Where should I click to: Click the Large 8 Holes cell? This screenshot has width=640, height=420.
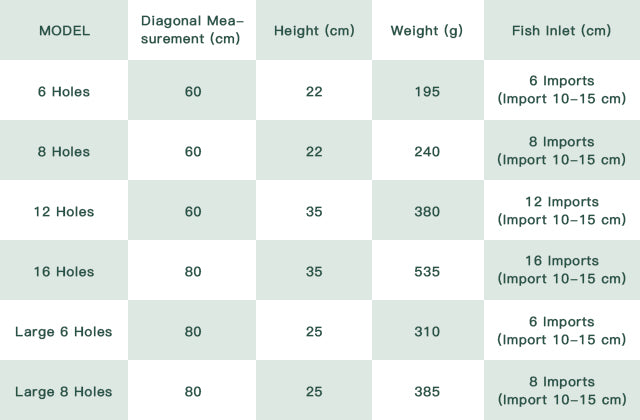(x=64, y=391)
